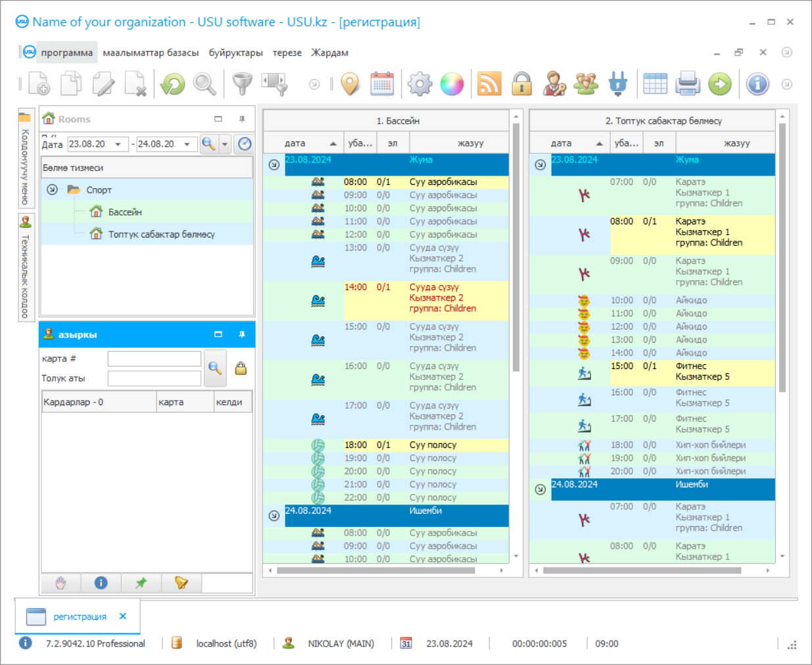Open the программа menu
Image resolution: width=812 pixels, height=665 pixels.
click(x=66, y=53)
